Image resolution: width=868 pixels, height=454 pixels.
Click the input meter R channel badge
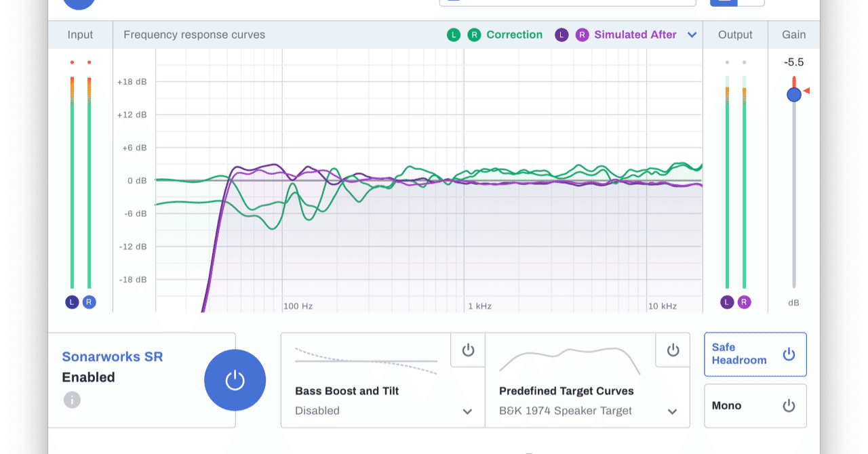click(90, 302)
